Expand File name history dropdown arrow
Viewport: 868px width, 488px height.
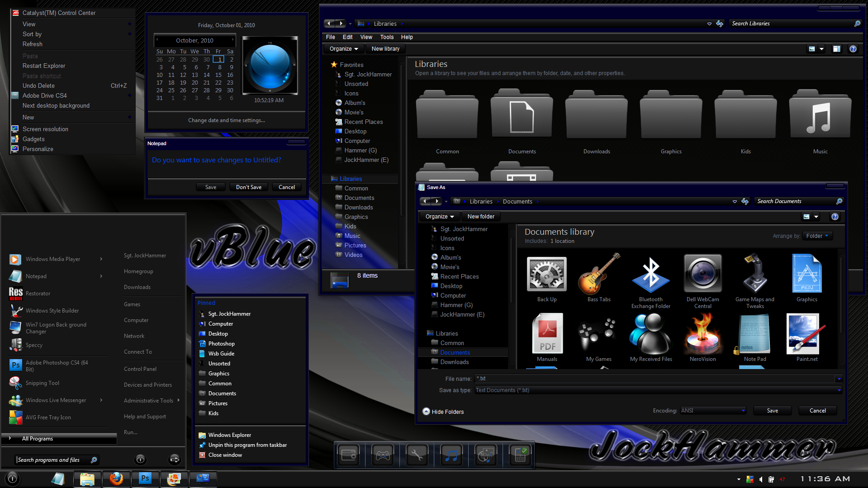pyautogui.click(x=839, y=379)
